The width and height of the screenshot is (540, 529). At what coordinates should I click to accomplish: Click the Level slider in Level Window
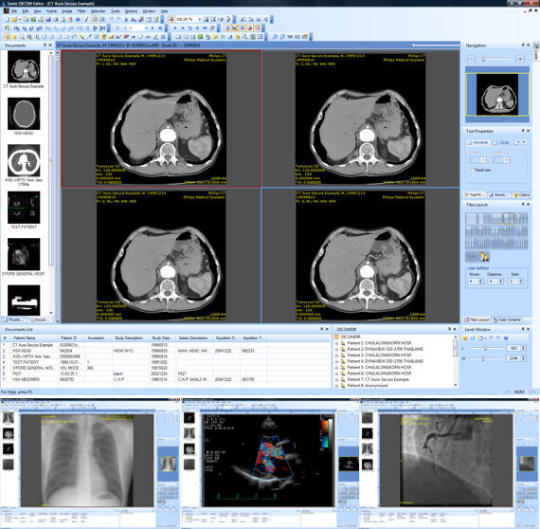tap(486, 349)
